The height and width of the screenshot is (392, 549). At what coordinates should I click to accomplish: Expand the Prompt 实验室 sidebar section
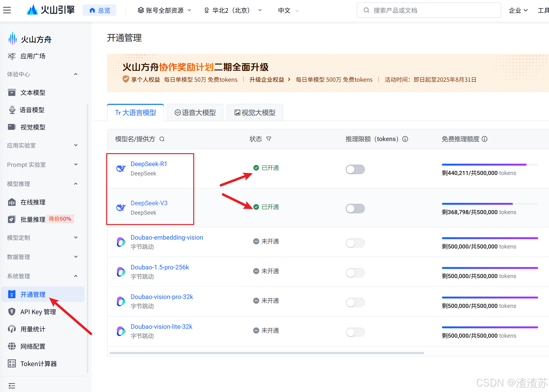point(76,164)
